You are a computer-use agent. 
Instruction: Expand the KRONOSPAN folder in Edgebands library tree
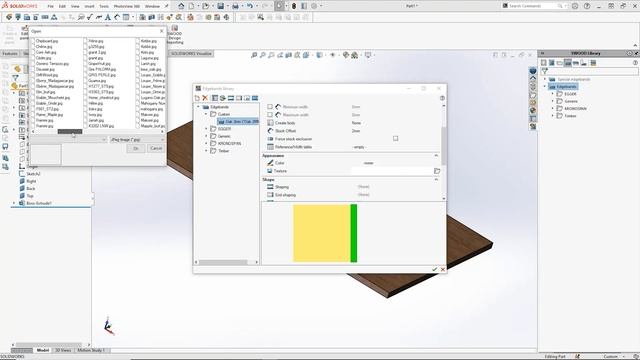(207, 143)
